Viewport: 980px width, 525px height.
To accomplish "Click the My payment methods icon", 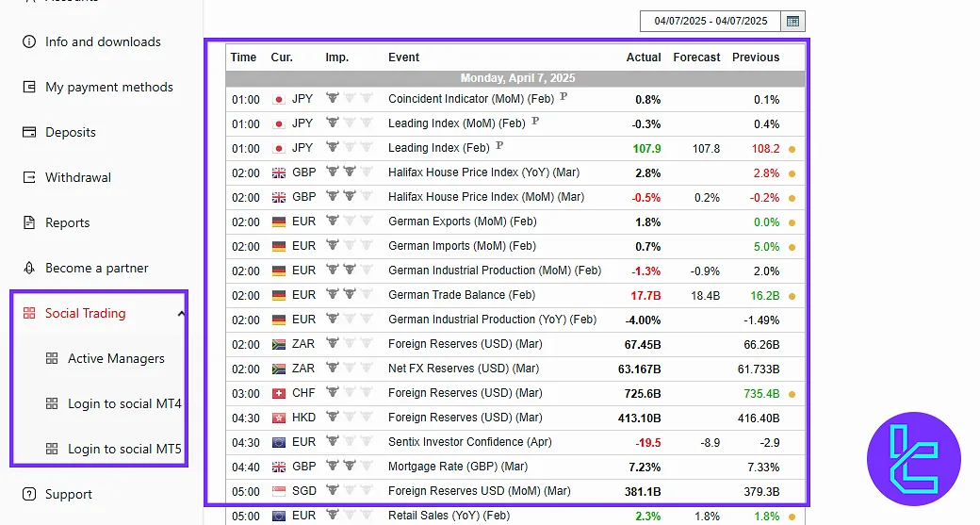I will [x=28, y=87].
